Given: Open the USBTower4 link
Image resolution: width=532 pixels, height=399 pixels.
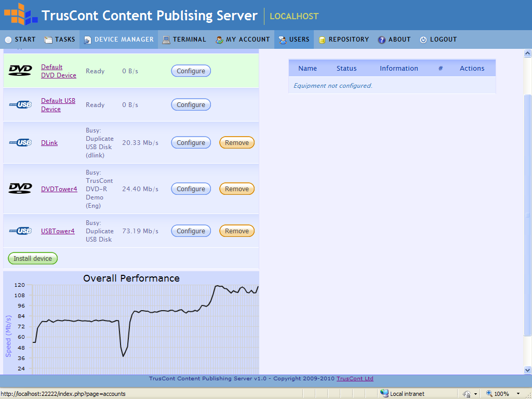Looking at the screenshot, I should pos(58,231).
